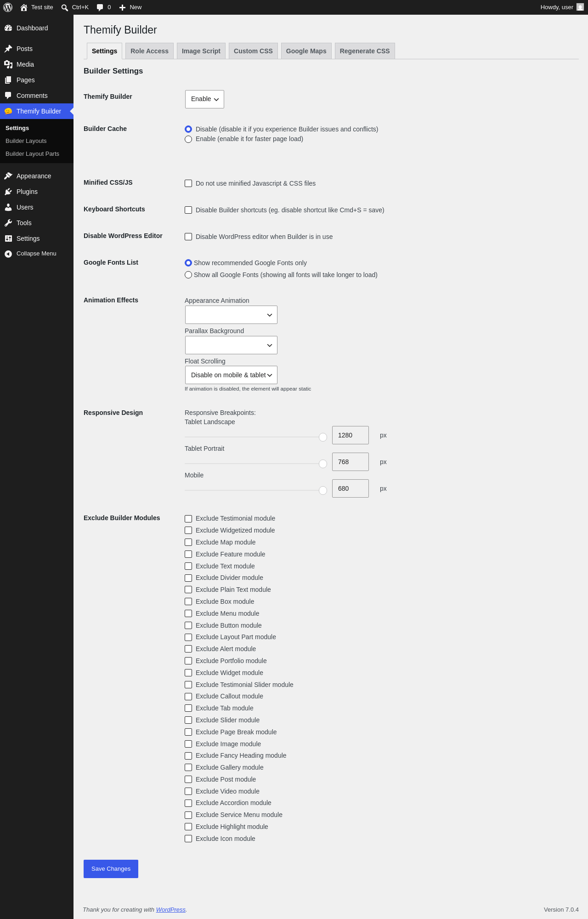Image resolution: width=588 pixels, height=919 pixels.
Task: Click the Collapse Menu arrow icon
Action: (x=8, y=254)
